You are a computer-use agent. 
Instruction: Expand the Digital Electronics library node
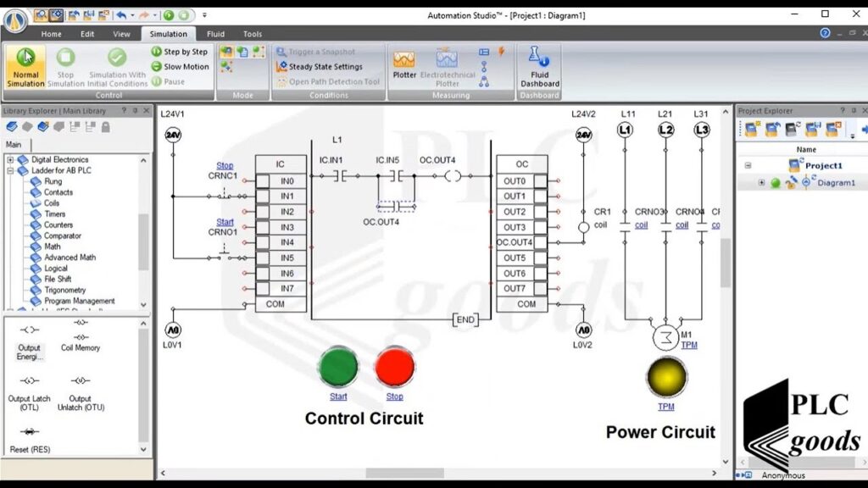pyautogui.click(x=11, y=159)
